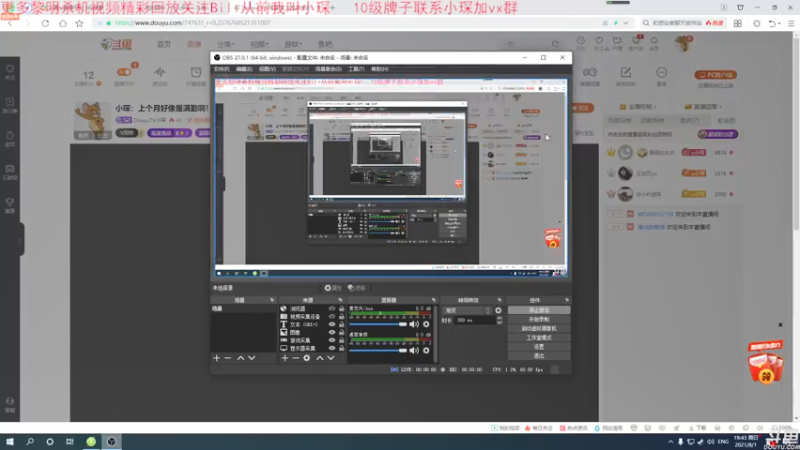Click the transition duration 300 ms field
The image size is (800, 450).
click(474, 320)
